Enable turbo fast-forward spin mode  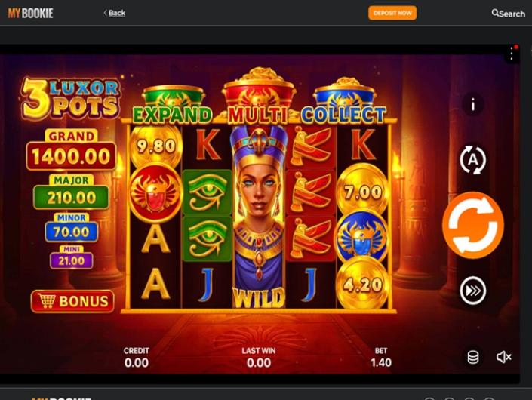tap(472, 291)
